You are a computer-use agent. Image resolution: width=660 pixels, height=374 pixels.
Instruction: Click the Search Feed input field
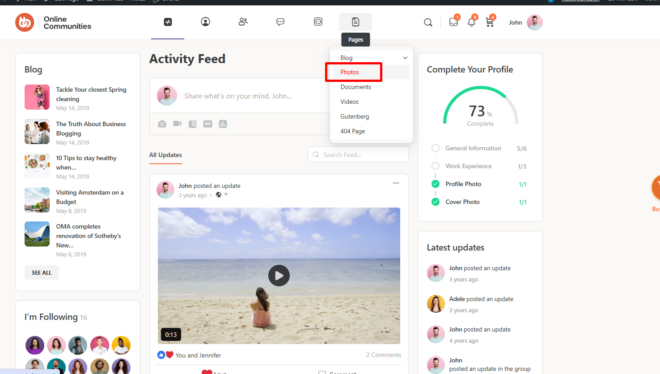pos(358,155)
